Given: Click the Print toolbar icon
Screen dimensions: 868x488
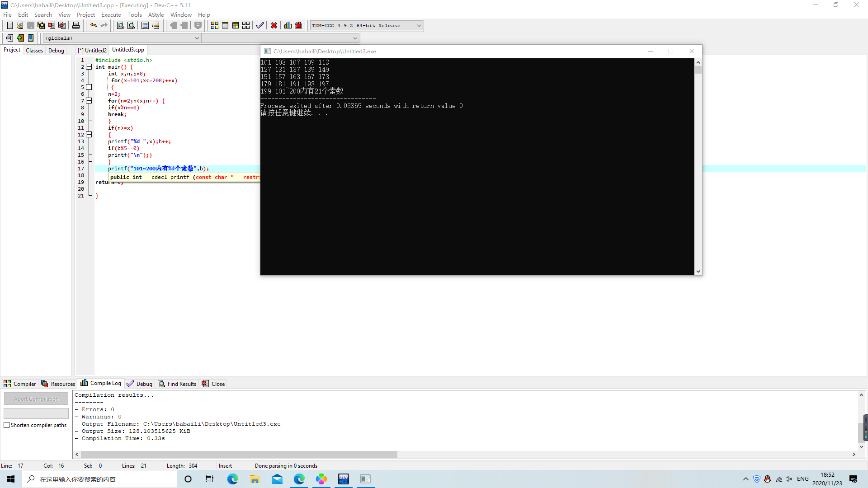Looking at the screenshot, I should 76,26.
